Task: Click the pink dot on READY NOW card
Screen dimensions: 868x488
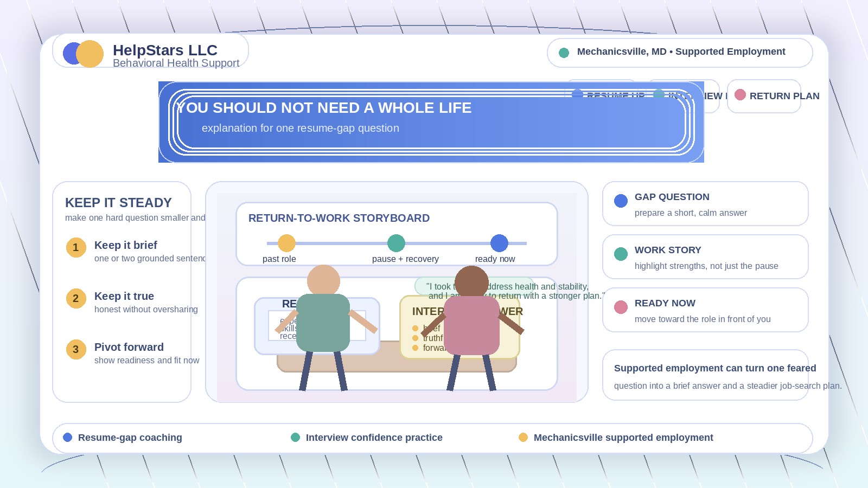Action: coord(621,307)
